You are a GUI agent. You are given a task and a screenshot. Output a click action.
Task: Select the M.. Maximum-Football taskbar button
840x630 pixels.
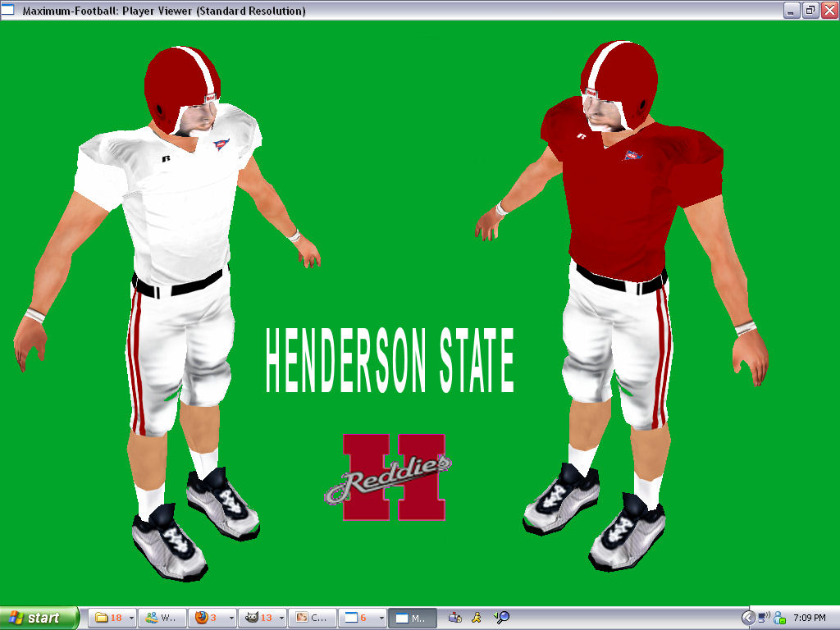point(413,618)
